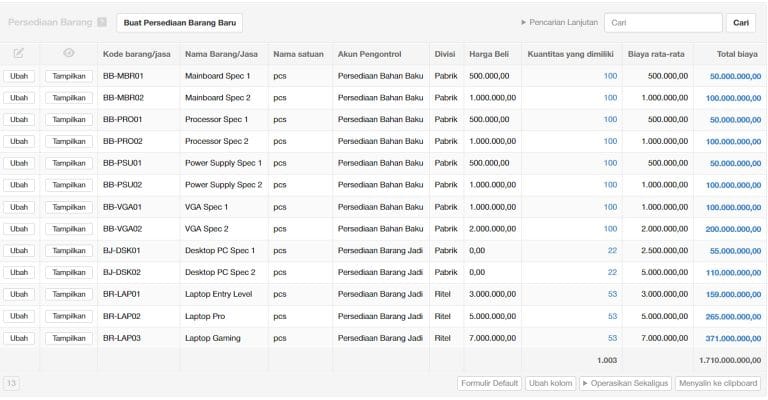Click Ubah for VGA Spec 2
Image resolution: width=768 pixels, height=400 pixels.
tap(19, 229)
